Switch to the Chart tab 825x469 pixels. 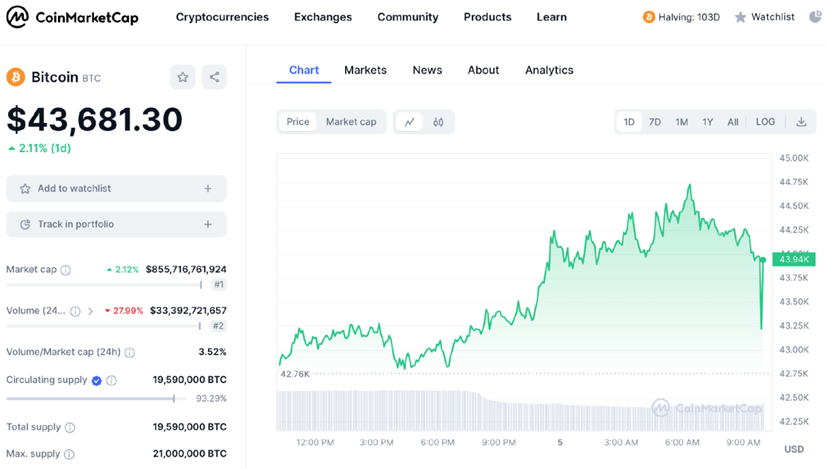pyautogui.click(x=304, y=70)
